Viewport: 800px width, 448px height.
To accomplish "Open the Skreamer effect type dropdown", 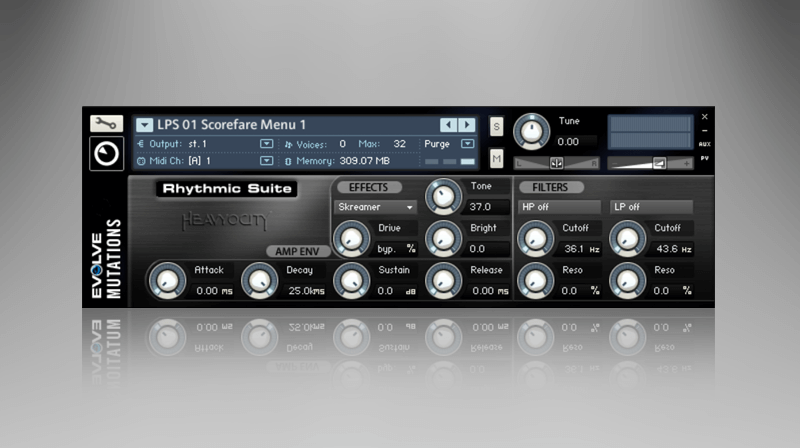I will [x=375, y=207].
